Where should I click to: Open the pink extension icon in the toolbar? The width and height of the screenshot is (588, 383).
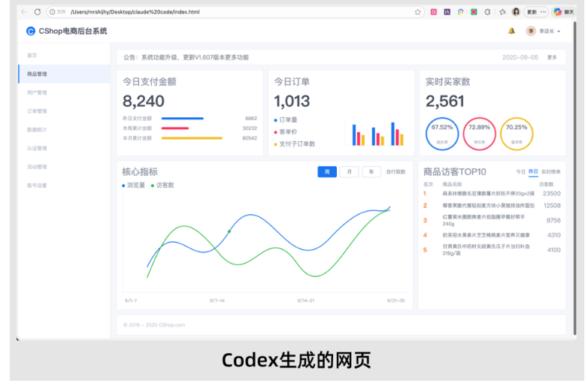coord(434,12)
